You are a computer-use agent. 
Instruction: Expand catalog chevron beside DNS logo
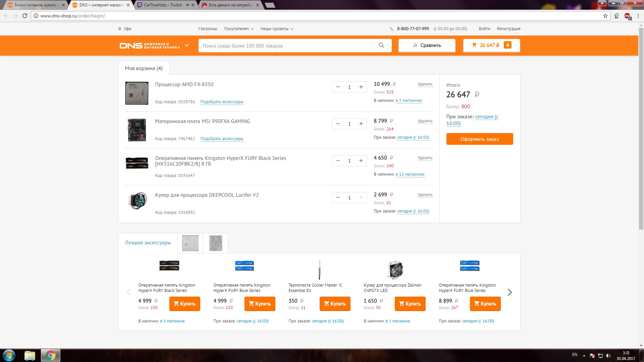tap(187, 45)
